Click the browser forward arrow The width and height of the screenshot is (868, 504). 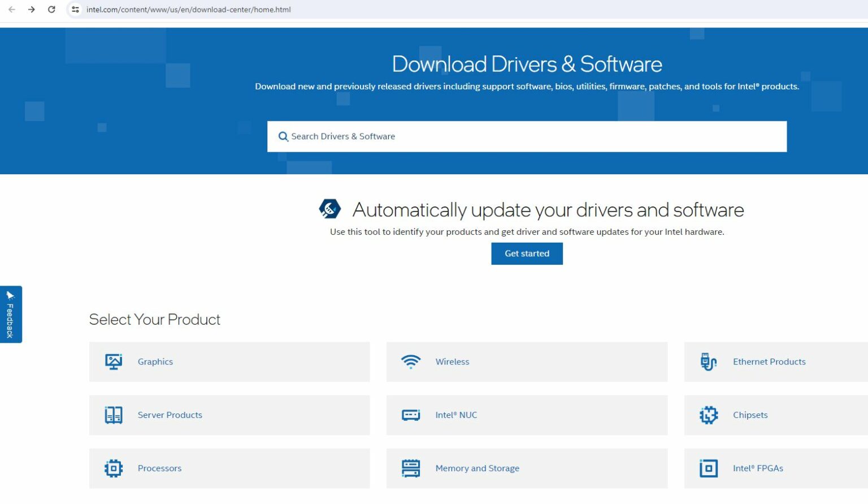click(32, 9)
